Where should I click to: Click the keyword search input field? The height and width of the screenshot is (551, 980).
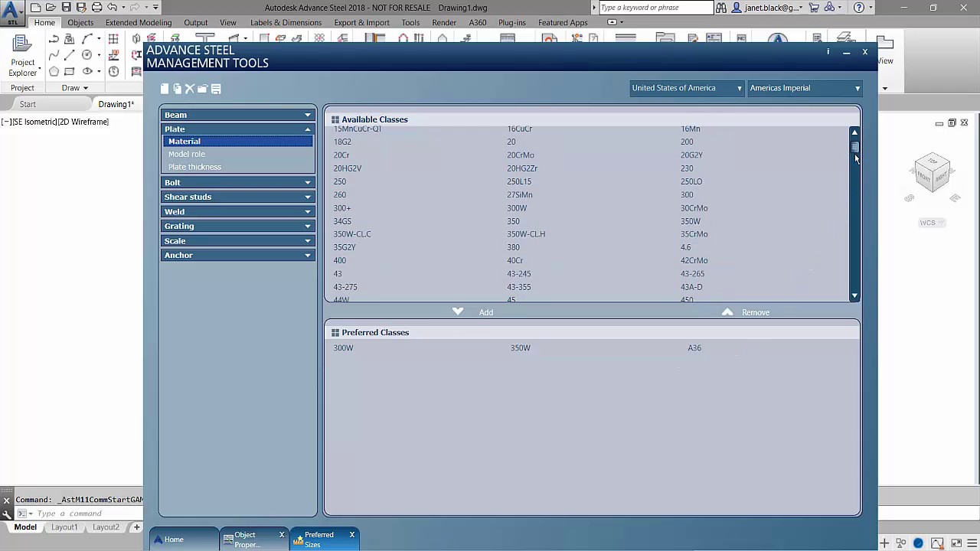click(x=655, y=8)
